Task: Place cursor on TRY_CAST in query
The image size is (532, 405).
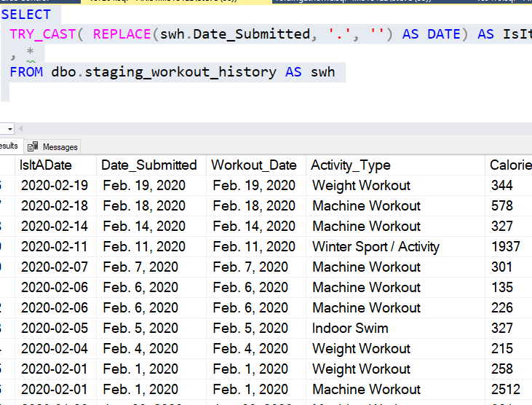Action: 43,34
